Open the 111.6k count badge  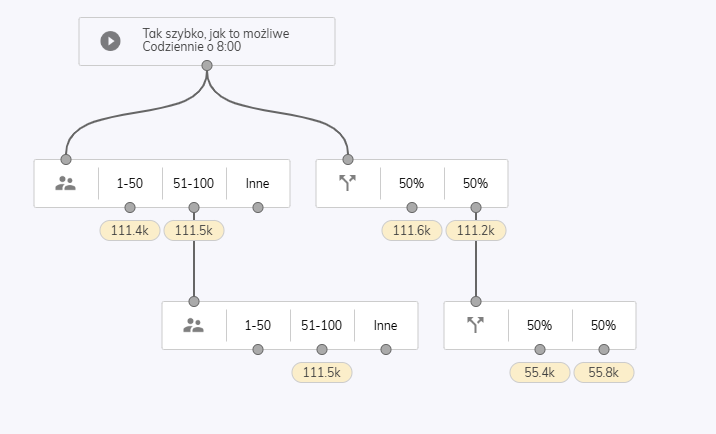coord(412,230)
